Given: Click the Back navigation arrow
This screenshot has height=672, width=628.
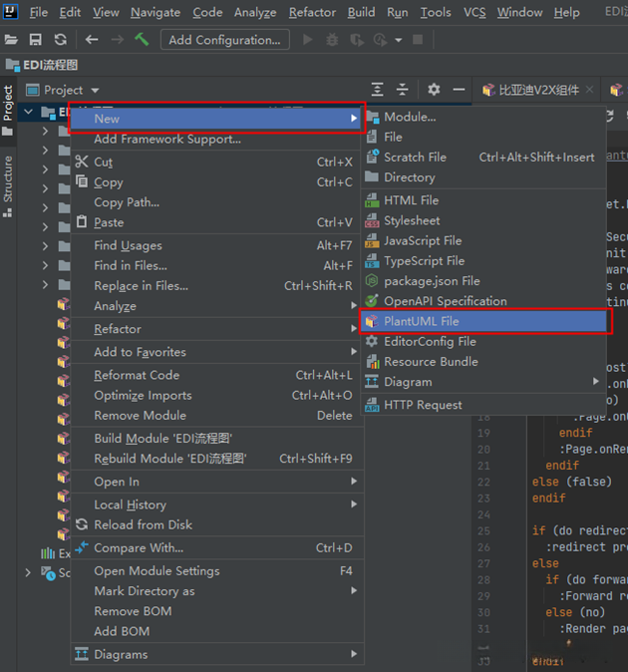Looking at the screenshot, I should click(92, 40).
